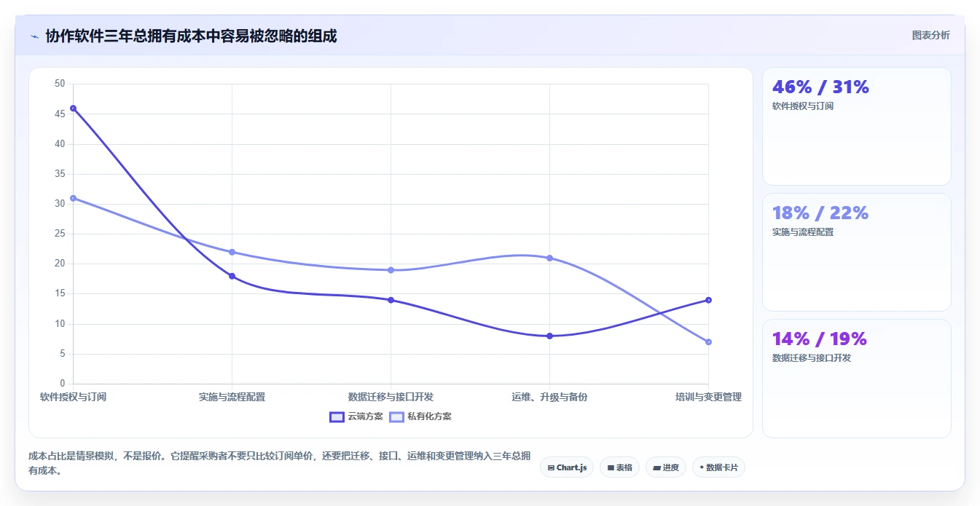Viewport: 980px width, 506px height.
Task: Click the y-axis value 50
Action: [60, 84]
